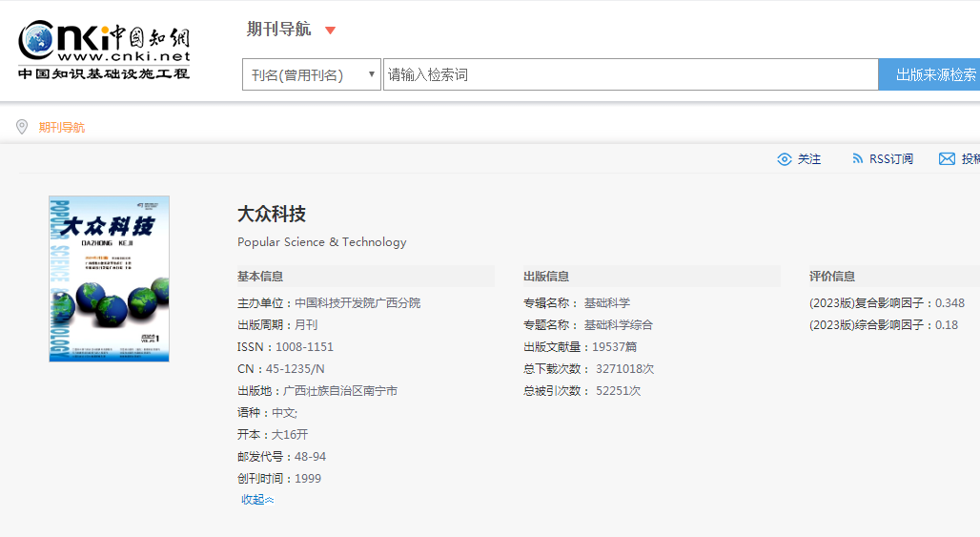Click the 大众科技 journal title
This screenshot has width=980, height=537.
tap(272, 214)
